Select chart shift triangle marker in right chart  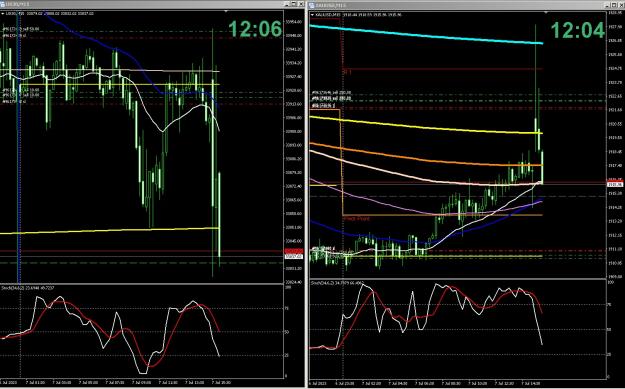(546, 13)
